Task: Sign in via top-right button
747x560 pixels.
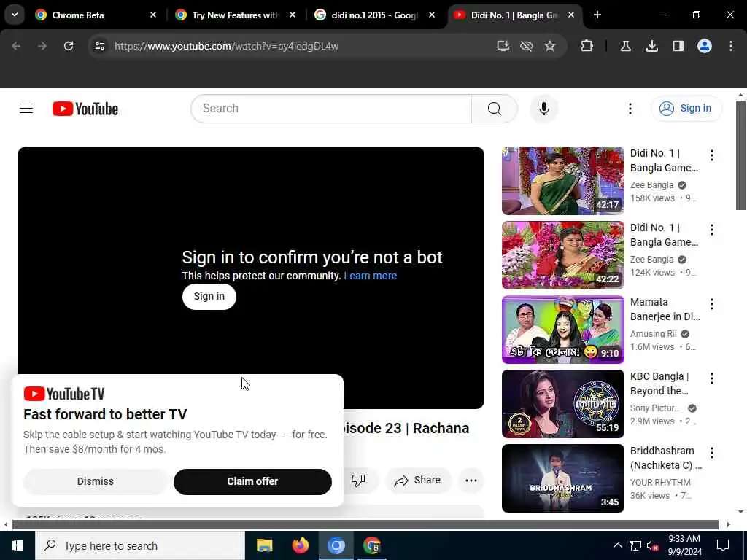Action: pos(686,109)
